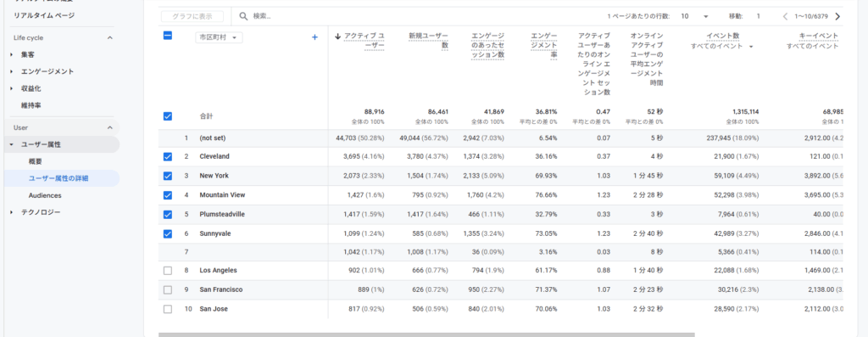Click the グラフに表示 button
Image resolution: width=868 pixels, height=337 pixels.
pos(192,17)
